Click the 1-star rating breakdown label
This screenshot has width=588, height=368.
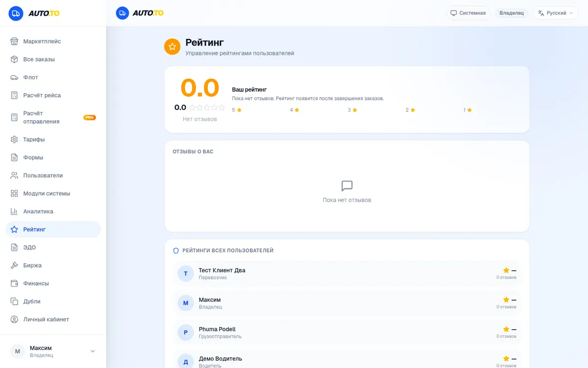click(467, 110)
